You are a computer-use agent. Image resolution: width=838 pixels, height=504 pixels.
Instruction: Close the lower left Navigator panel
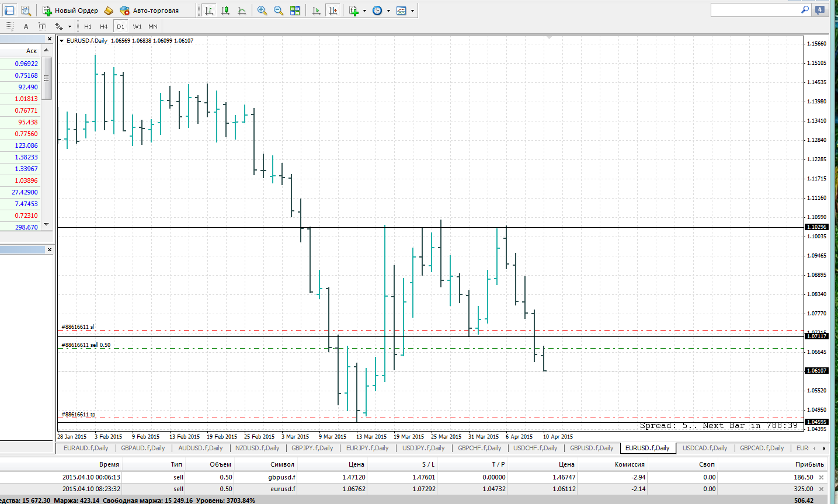click(49, 249)
